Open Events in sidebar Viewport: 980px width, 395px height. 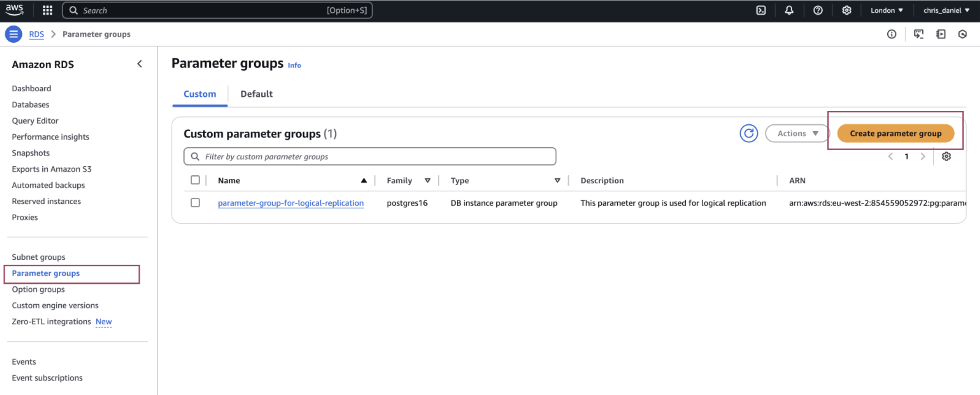tap(24, 362)
